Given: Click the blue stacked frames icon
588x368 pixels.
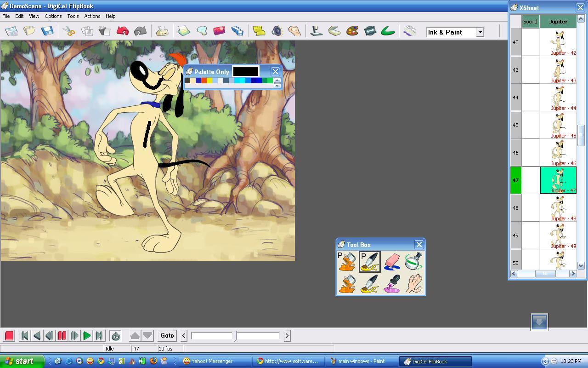Looking at the screenshot, I should [237, 31].
